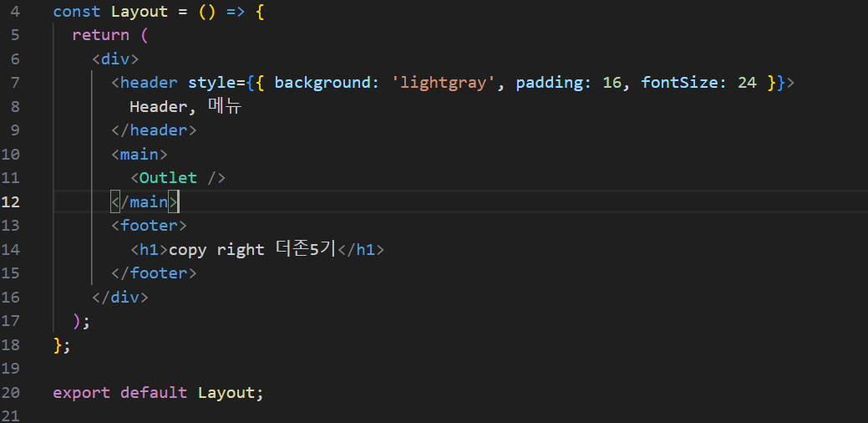Click the opening <h1> tag

pos(149,250)
